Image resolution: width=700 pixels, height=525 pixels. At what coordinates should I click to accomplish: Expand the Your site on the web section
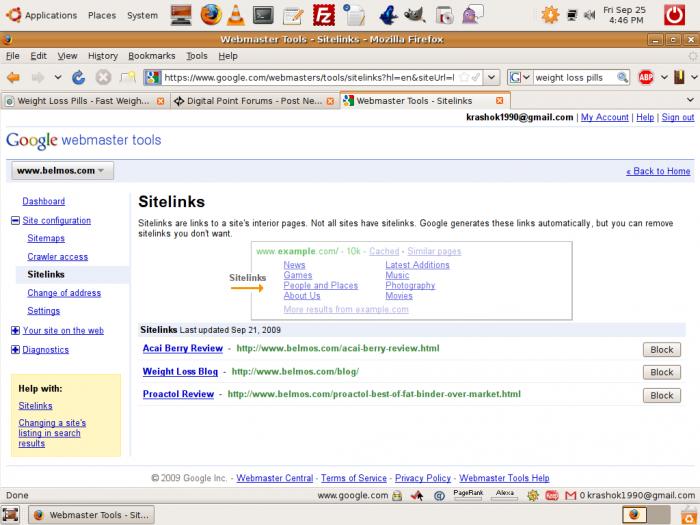coord(15,330)
